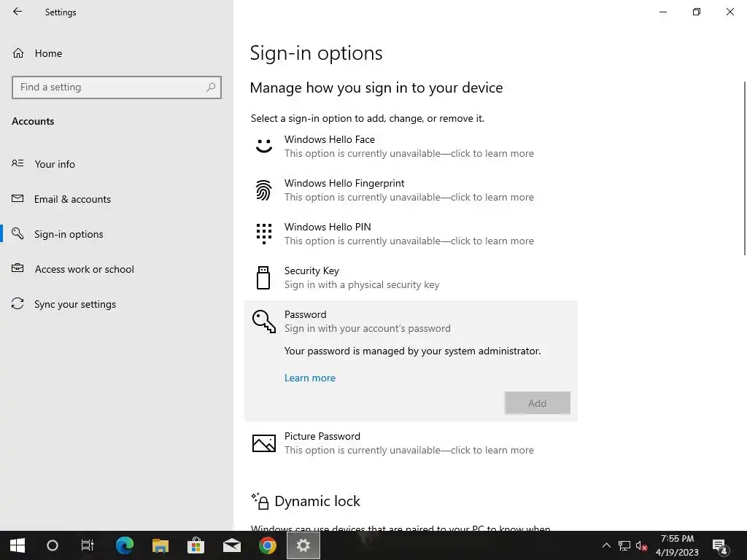Click the briefcase icon for work or school

18,268
